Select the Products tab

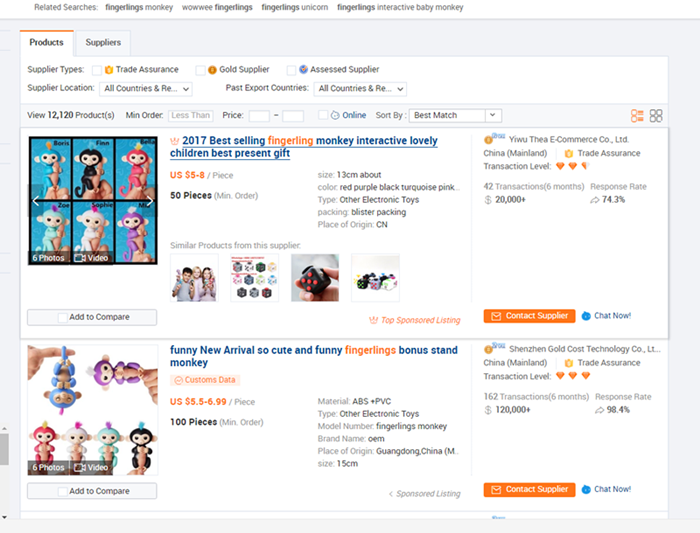click(x=46, y=42)
